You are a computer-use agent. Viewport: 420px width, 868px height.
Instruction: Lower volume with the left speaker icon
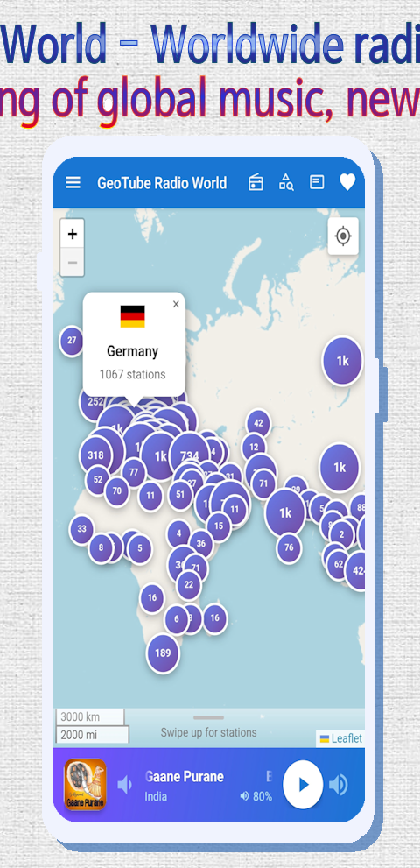pos(124,785)
